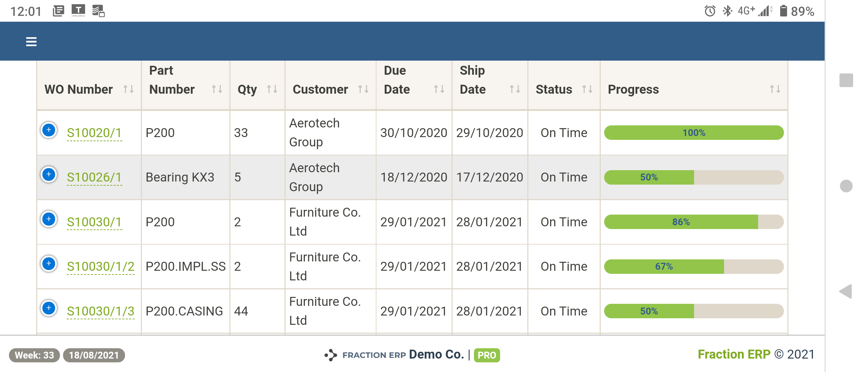Screen dimensions: 868x372
Task: Sort by Qty column arrows
Action: coord(272,90)
